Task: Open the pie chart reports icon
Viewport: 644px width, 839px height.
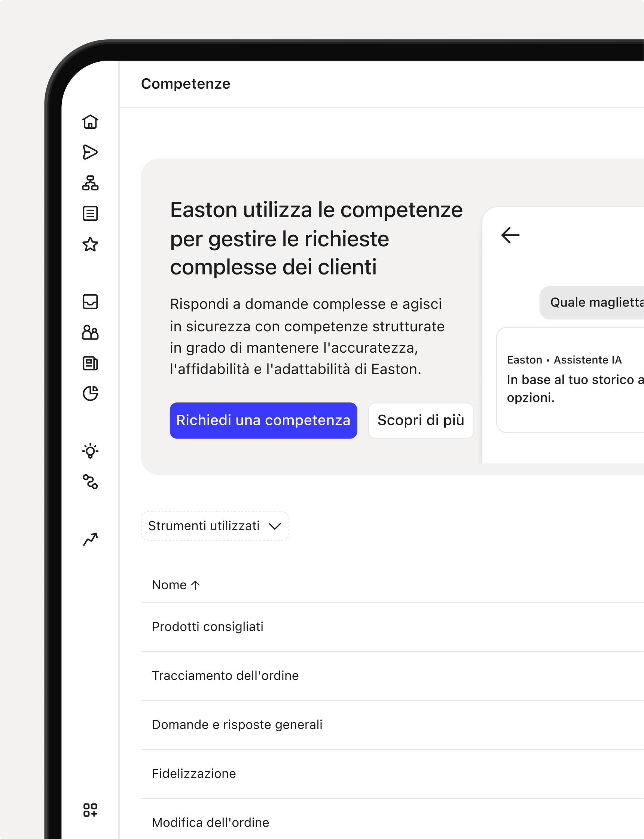Action: [90, 393]
